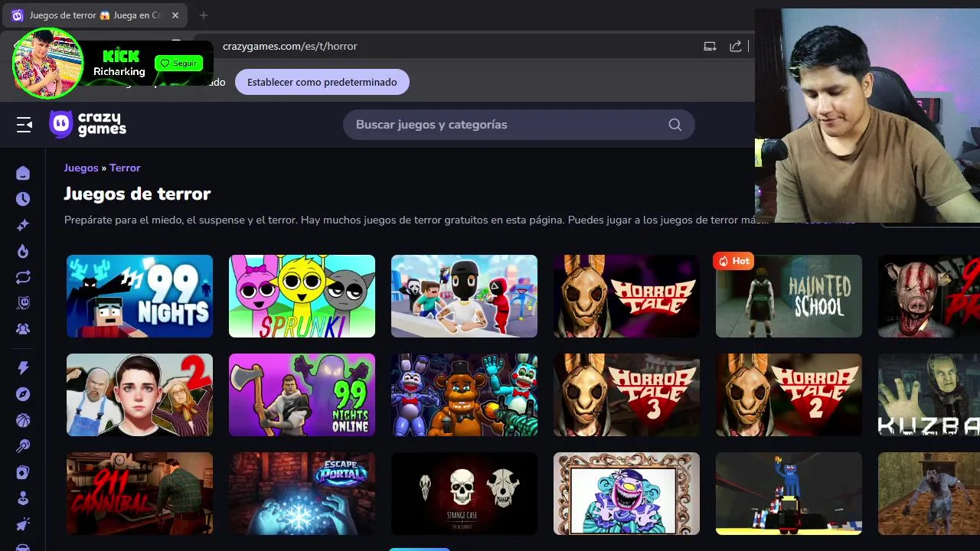Open recently played clock icon
This screenshot has height=551, width=980.
click(x=23, y=199)
